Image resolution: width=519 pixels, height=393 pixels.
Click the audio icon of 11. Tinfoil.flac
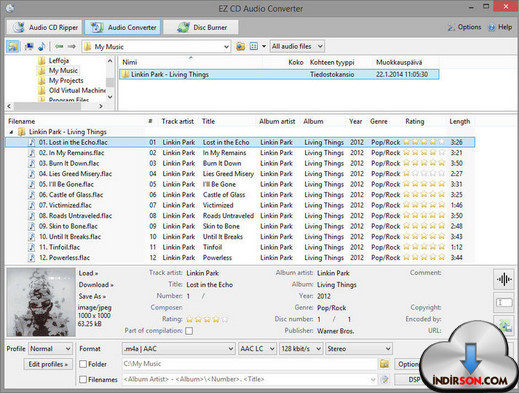point(32,247)
